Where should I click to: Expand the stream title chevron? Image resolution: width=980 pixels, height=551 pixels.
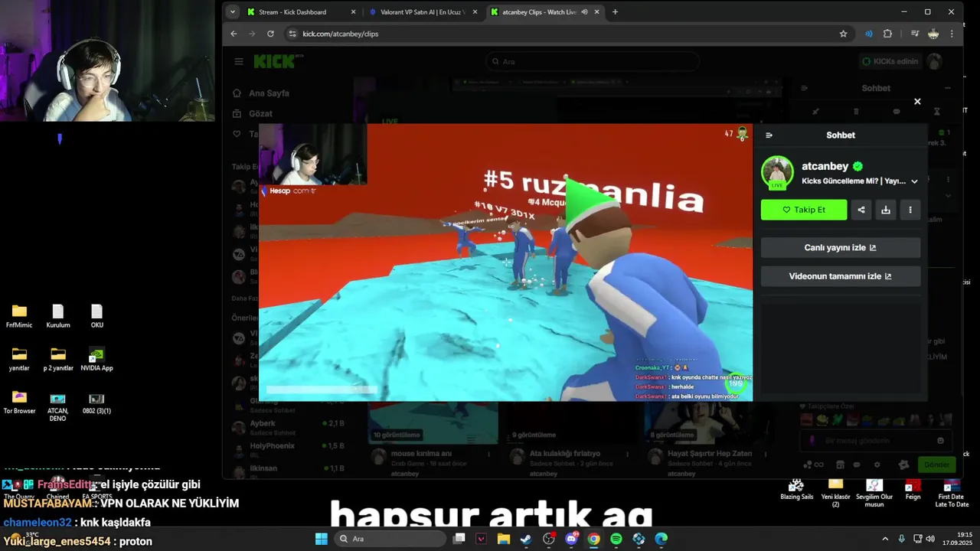click(x=914, y=181)
